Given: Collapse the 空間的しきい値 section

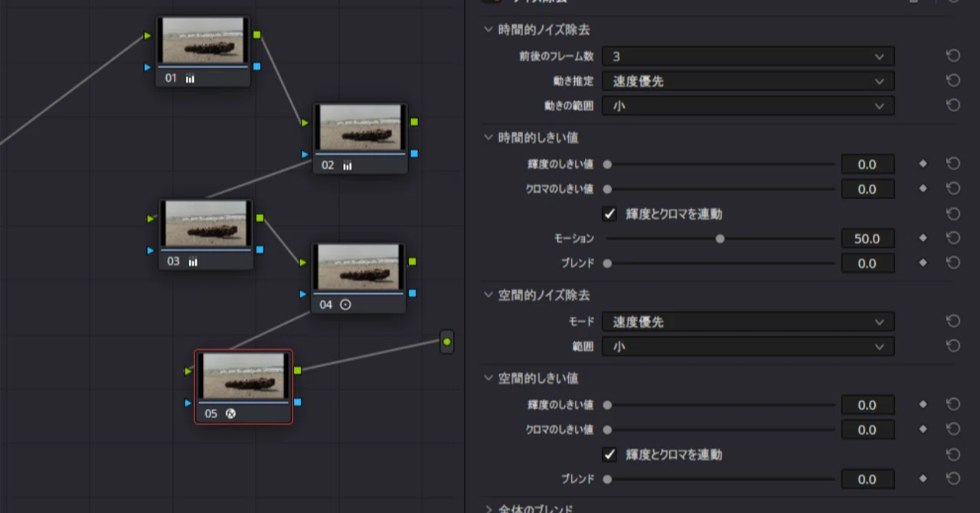Looking at the screenshot, I should [488, 378].
